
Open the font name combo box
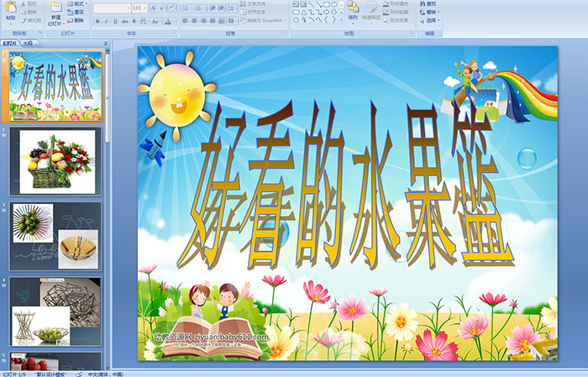[112, 8]
